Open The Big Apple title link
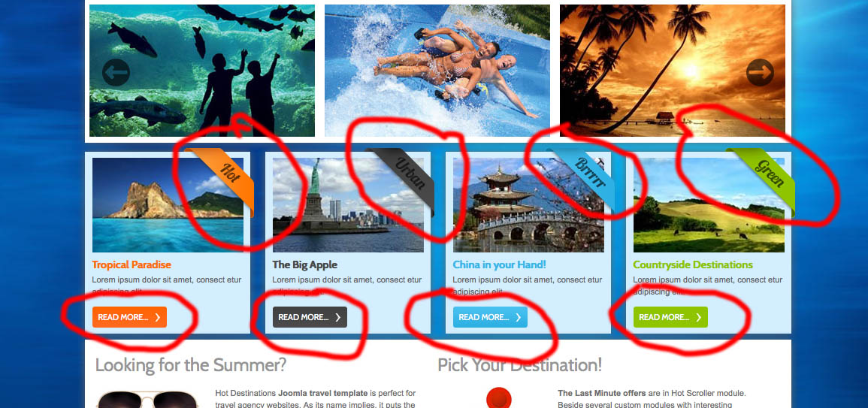This screenshot has height=408, width=868. click(305, 264)
